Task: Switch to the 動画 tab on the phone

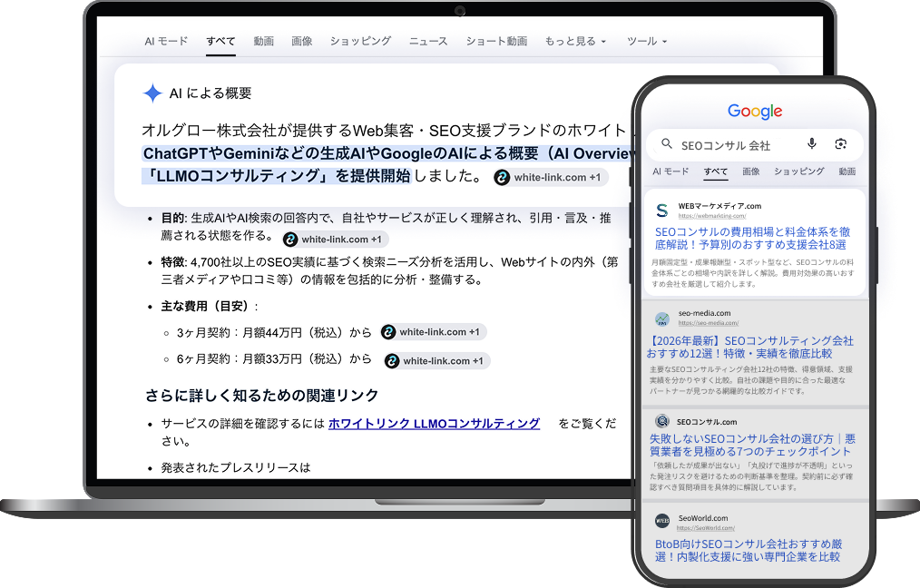Action: coord(847,171)
